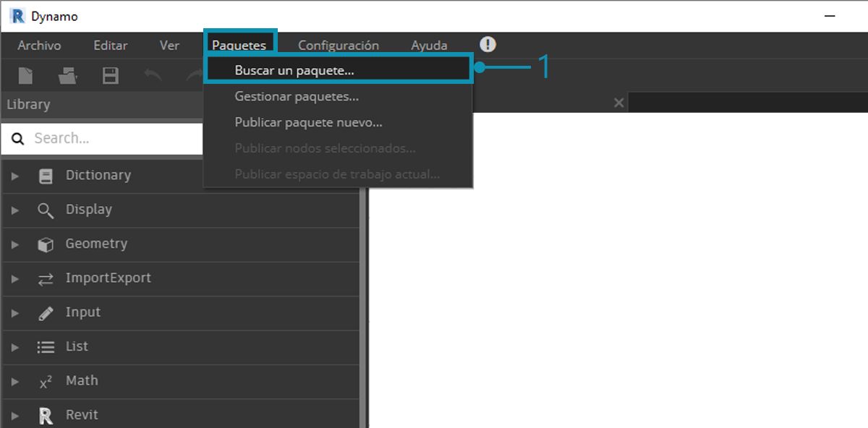Click the Dynamo app icon in title bar

(x=17, y=16)
